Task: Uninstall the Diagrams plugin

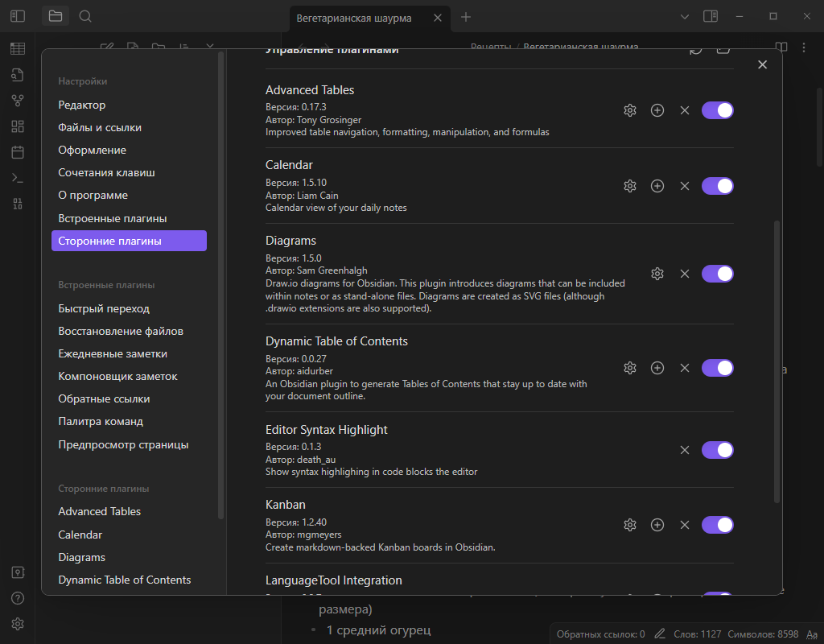Action: click(684, 274)
